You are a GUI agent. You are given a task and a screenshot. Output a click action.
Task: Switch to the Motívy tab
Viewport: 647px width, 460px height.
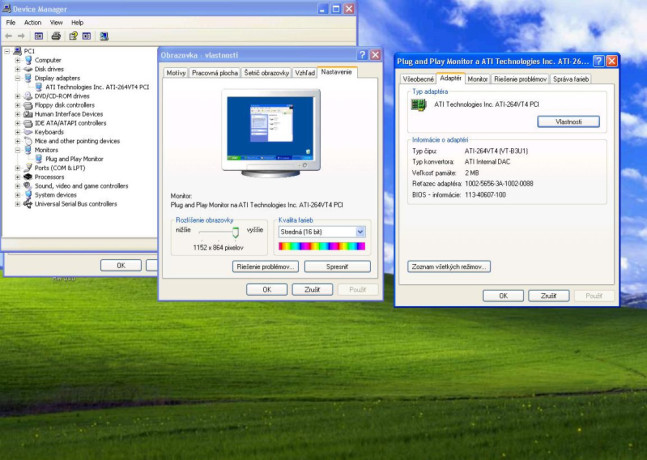[x=176, y=73]
